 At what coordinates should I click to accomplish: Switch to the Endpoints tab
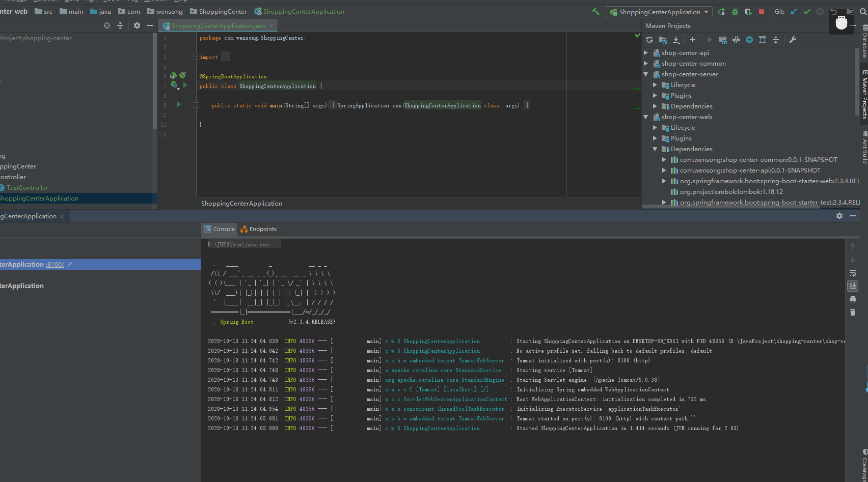tap(259, 229)
